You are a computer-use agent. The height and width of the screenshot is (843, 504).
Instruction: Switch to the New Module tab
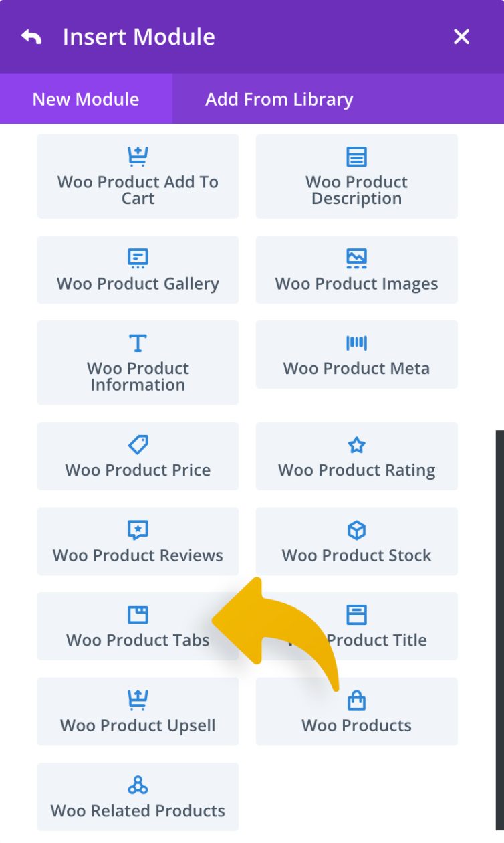(84, 99)
